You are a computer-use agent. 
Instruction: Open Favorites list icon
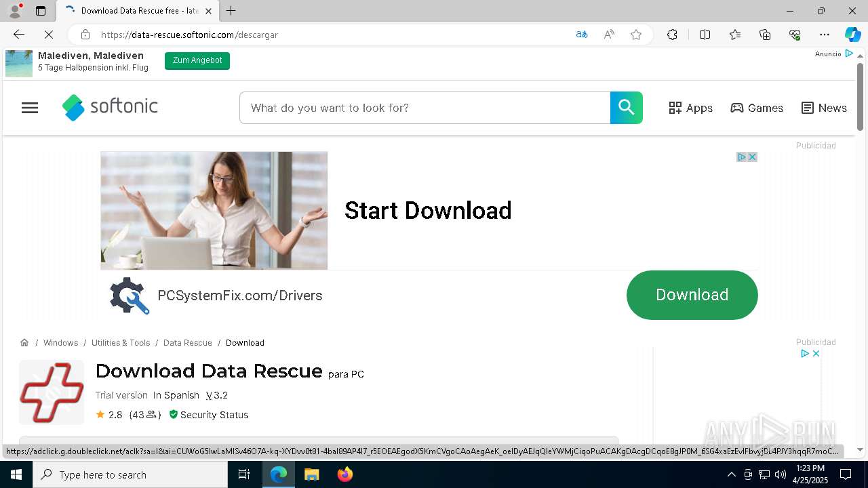(735, 35)
